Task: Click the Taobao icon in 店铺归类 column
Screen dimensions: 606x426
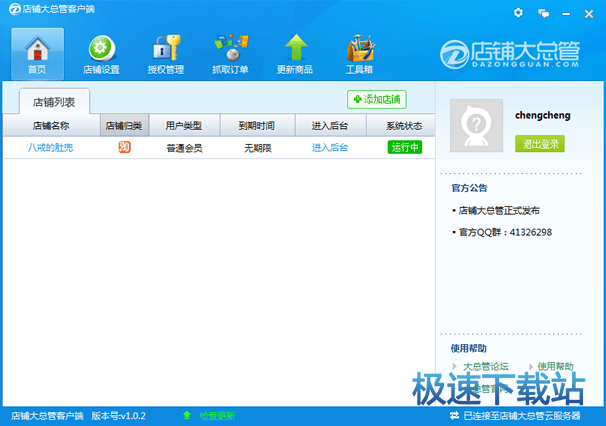Action: coord(124,147)
